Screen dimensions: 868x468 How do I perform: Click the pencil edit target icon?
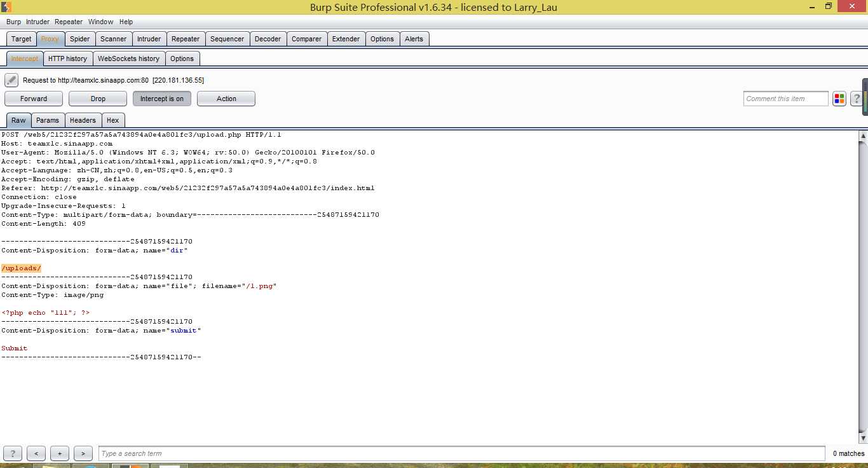(11, 80)
